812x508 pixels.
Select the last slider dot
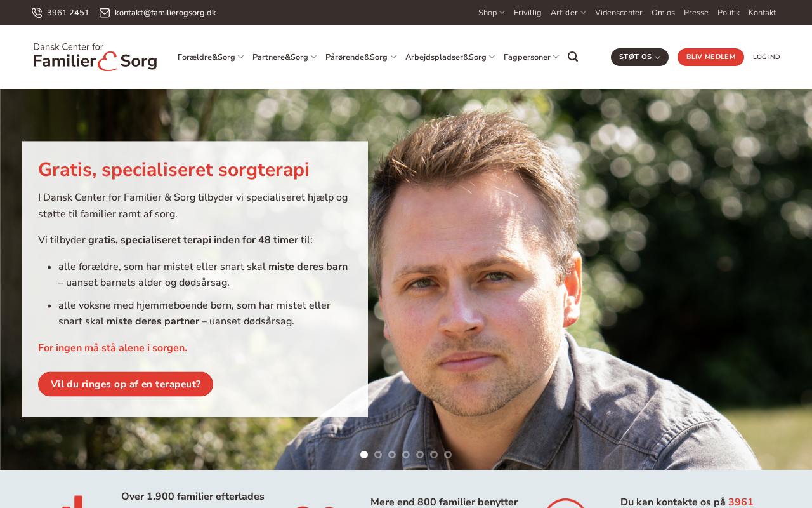[448, 455]
